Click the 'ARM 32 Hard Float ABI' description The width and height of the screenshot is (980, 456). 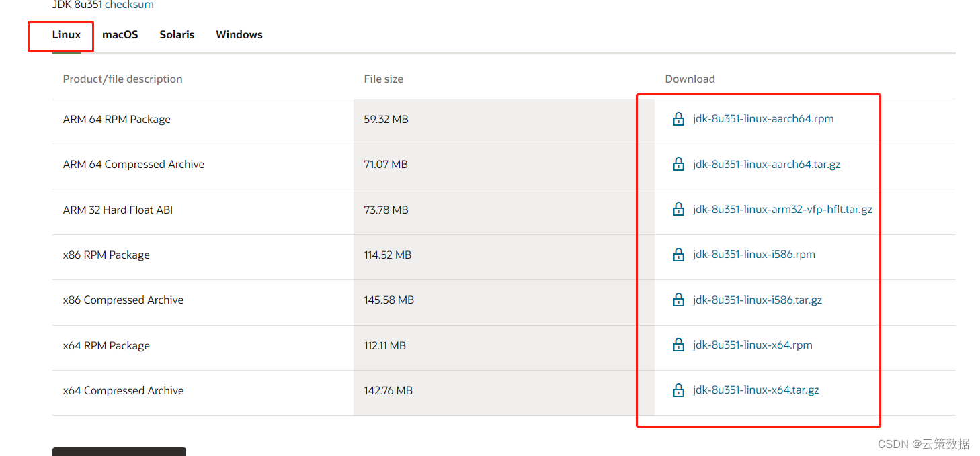pyautogui.click(x=118, y=210)
